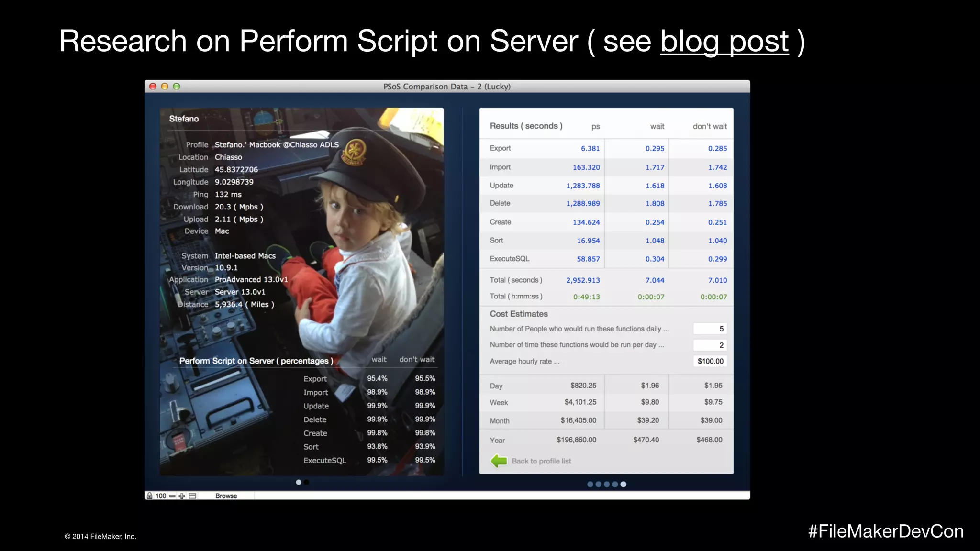Click system value 'Intel-based Macs'
Image resolution: width=980 pixels, height=551 pixels.
(245, 256)
